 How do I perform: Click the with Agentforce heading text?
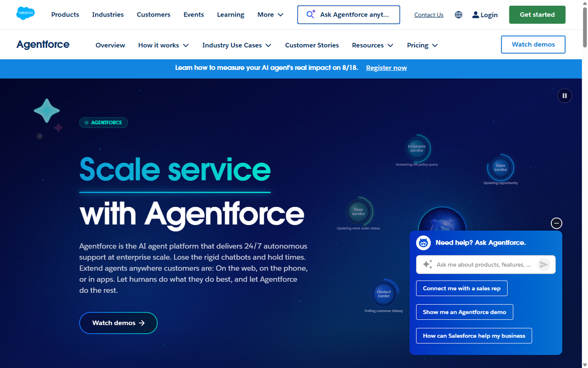[192, 214]
